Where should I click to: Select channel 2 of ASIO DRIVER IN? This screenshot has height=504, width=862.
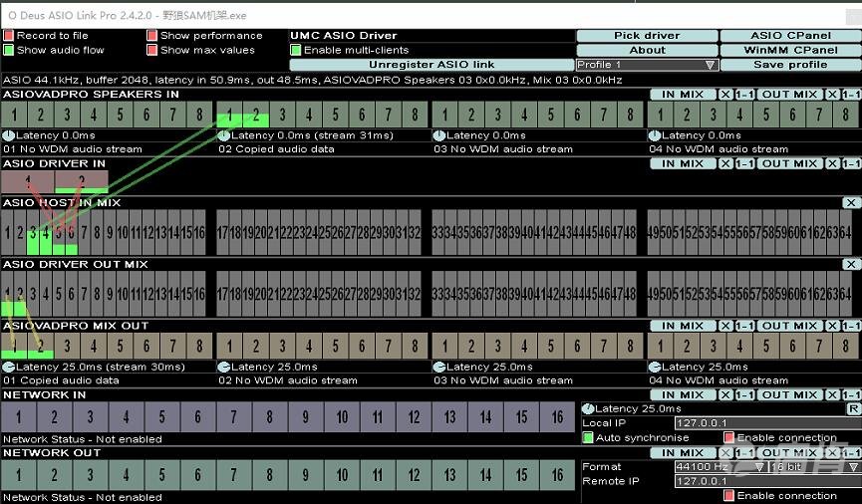pyautogui.click(x=82, y=182)
